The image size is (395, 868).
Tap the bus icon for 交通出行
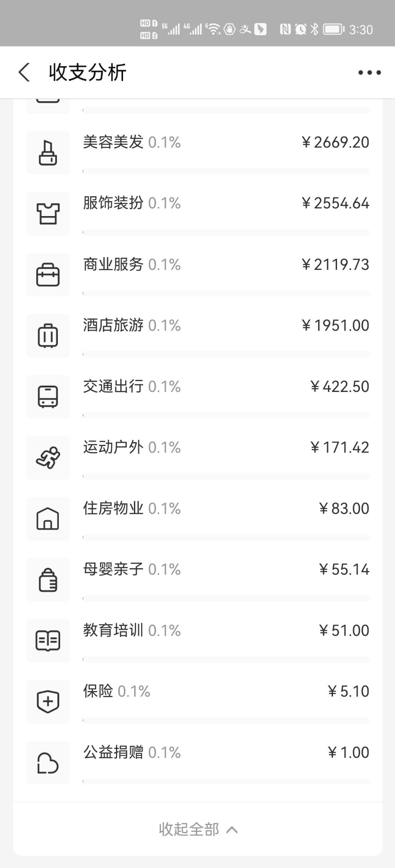coord(48,397)
